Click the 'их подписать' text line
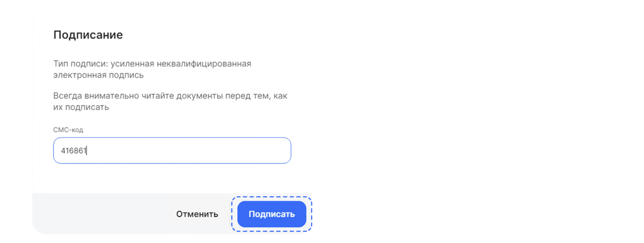 click(81, 107)
